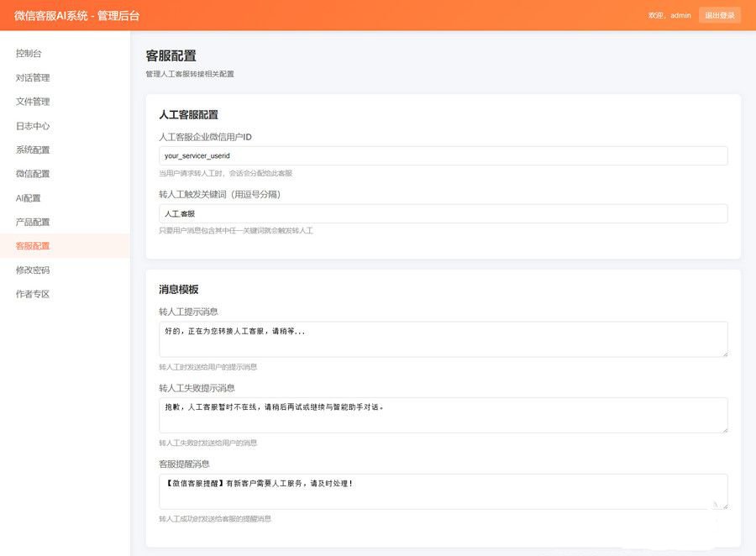Click the admin username in the header
Viewport: 756px width, 556px height.
(x=680, y=15)
